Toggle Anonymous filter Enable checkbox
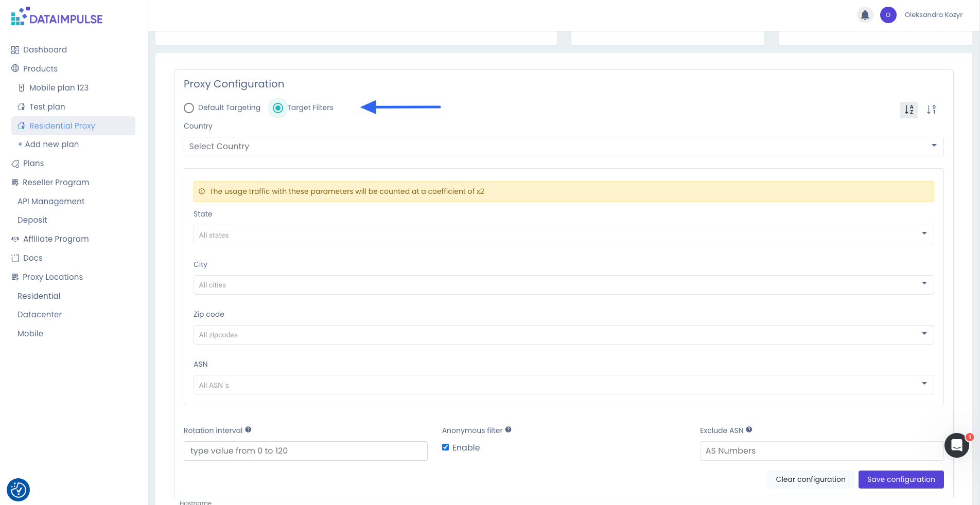 (446, 447)
